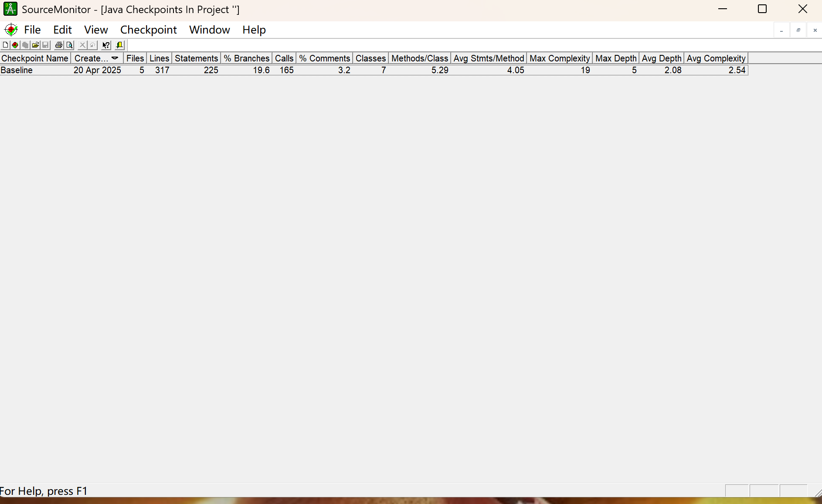The width and height of the screenshot is (822, 504).
Task: Open the Edit menu
Action: [62, 30]
